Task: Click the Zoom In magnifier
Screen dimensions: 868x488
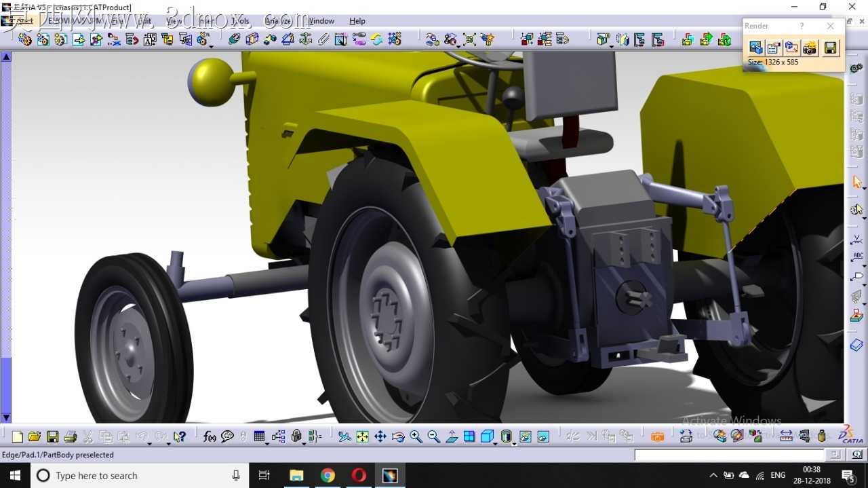Action: click(416, 436)
